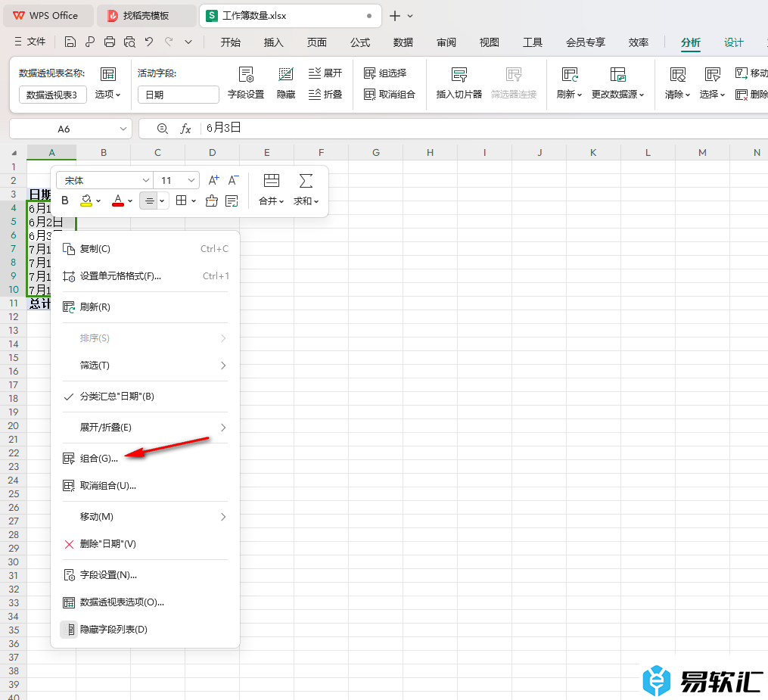This screenshot has height=700, width=768.
Task: Toggle Bold in the mini toolbar
Action: point(64,201)
